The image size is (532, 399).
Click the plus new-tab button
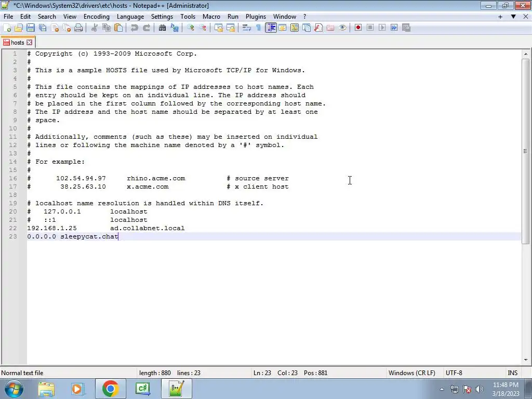(500, 17)
